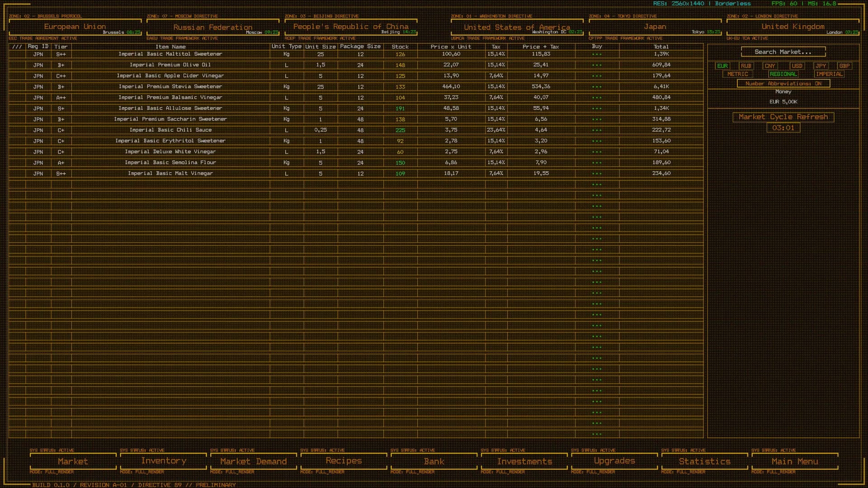Sort table by Total column header
Screen dimensions: 868x488
(x=661, y=47)
